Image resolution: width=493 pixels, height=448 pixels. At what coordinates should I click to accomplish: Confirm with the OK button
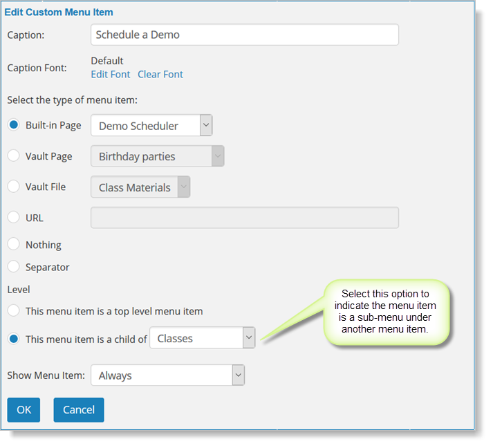pos(24,410)
